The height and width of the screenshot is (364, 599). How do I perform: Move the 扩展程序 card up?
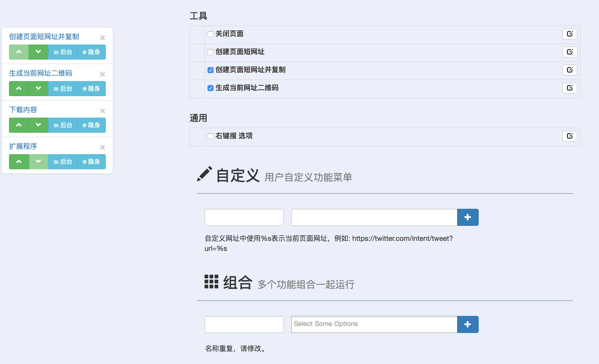(x=19, y=161)
